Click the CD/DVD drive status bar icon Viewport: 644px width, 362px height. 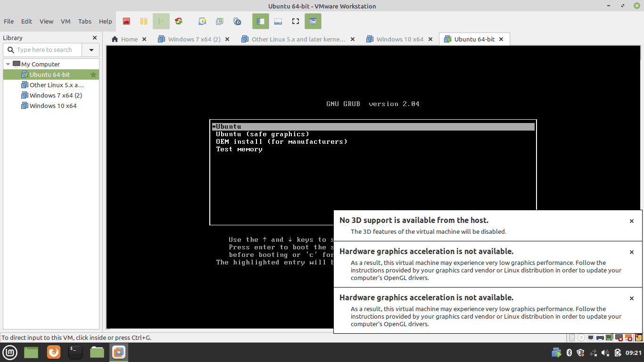pos(581,337)
